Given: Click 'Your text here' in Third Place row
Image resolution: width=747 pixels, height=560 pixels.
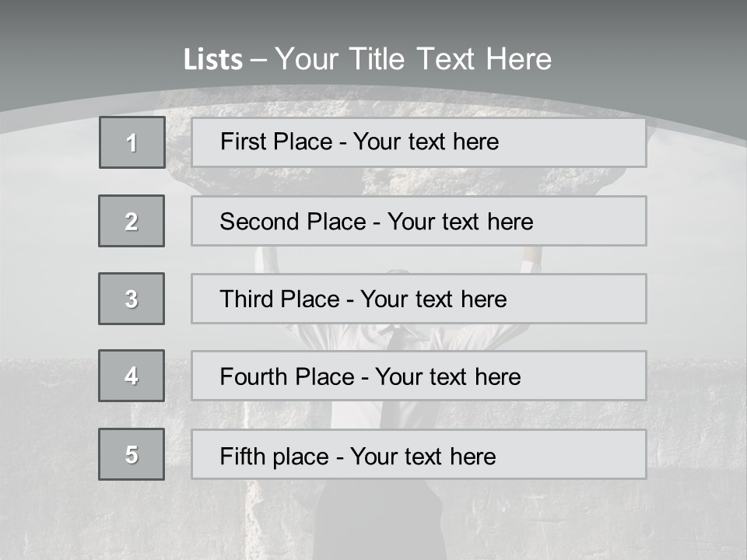Looking at the screenshot, I should click(433, 299).
